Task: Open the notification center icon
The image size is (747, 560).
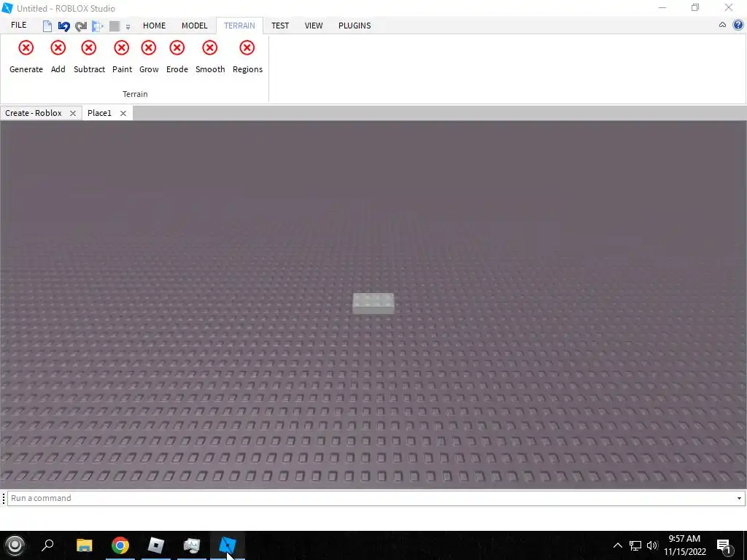Action: tap(724, 545)
